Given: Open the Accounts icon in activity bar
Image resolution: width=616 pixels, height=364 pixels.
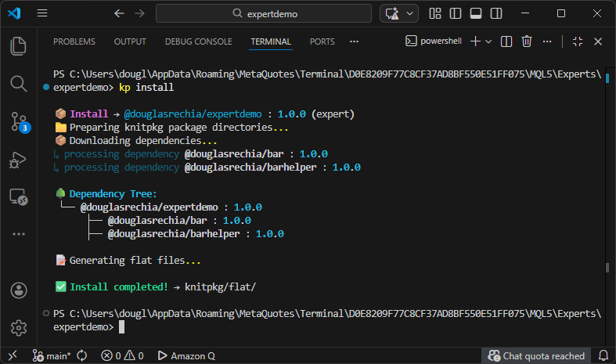Looking at the screenshot, I should point(19,290).
